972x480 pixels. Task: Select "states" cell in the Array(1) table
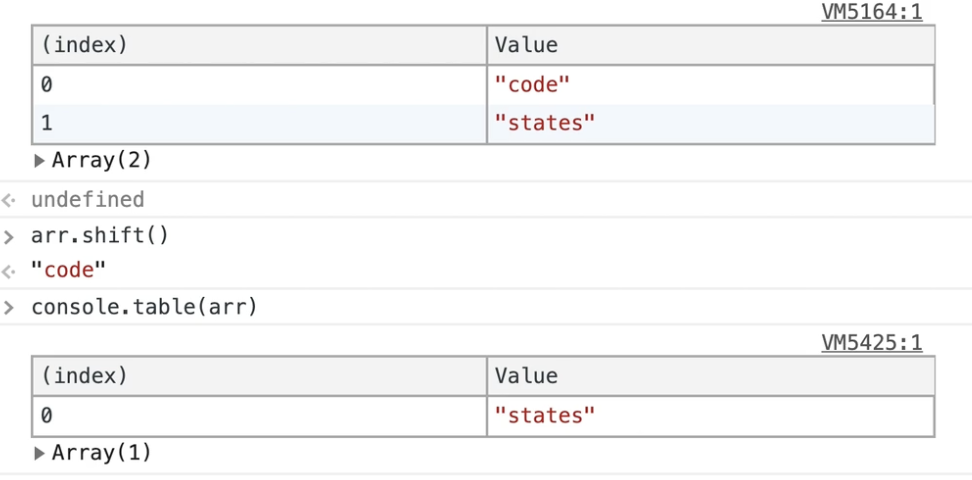pos(545,415)
